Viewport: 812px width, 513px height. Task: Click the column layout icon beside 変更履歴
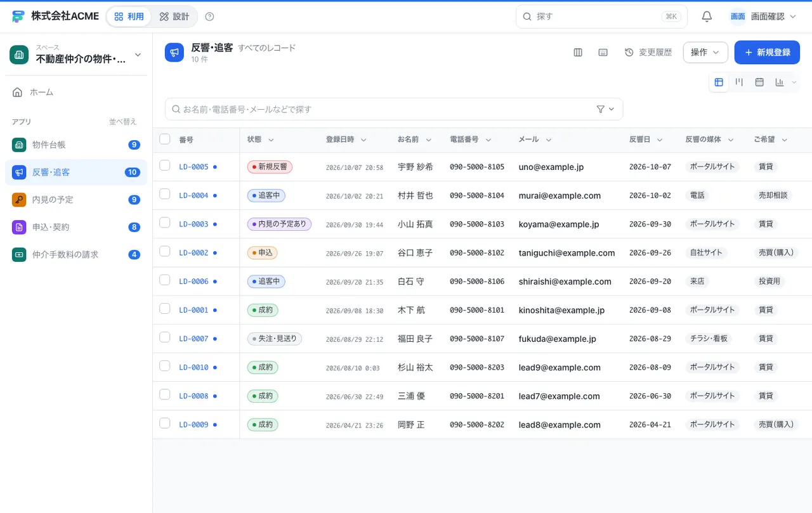point(578,53)
